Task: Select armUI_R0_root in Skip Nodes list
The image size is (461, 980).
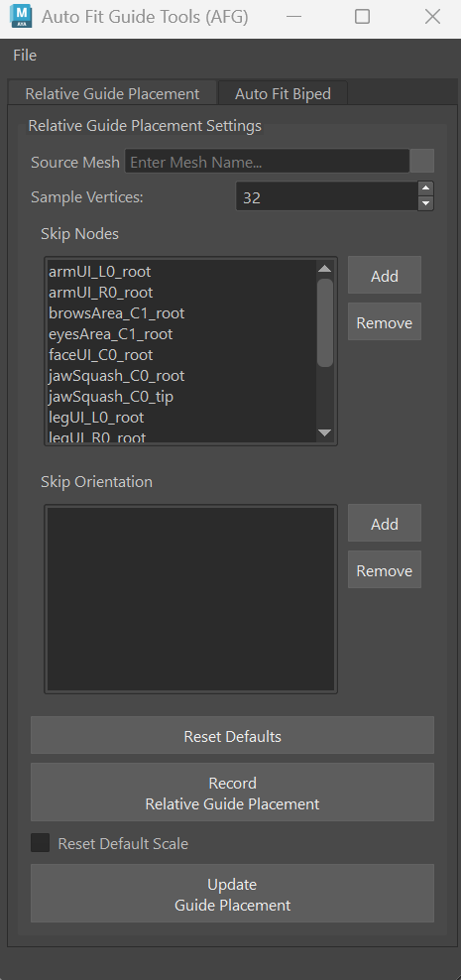Action: pos(181,293)
